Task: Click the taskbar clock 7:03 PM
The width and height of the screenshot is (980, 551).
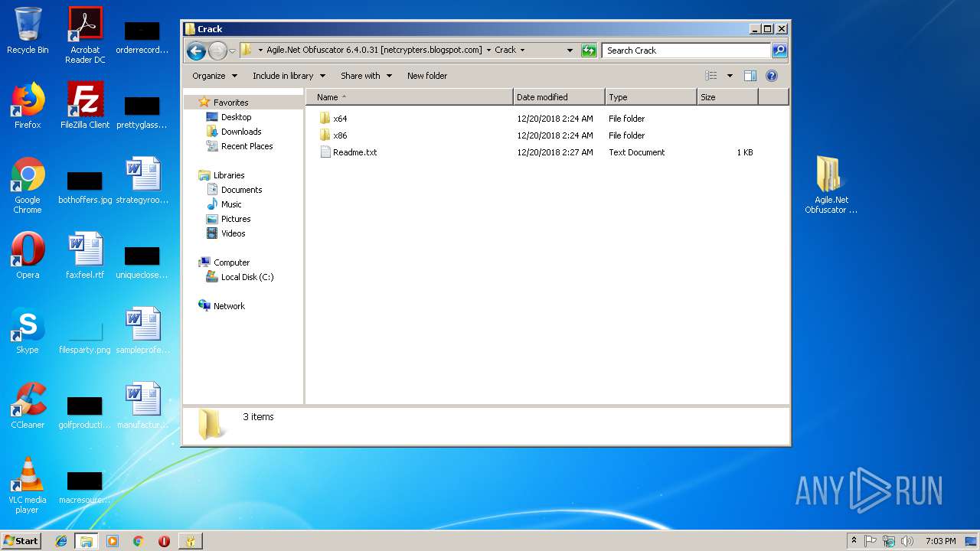Action: click(940, 541)
